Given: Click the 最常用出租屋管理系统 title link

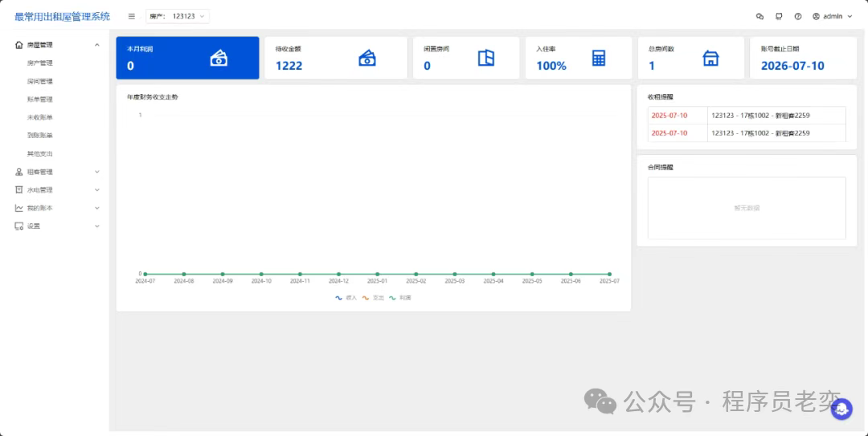Looking at the screenshot, I should tap(62, 16).
